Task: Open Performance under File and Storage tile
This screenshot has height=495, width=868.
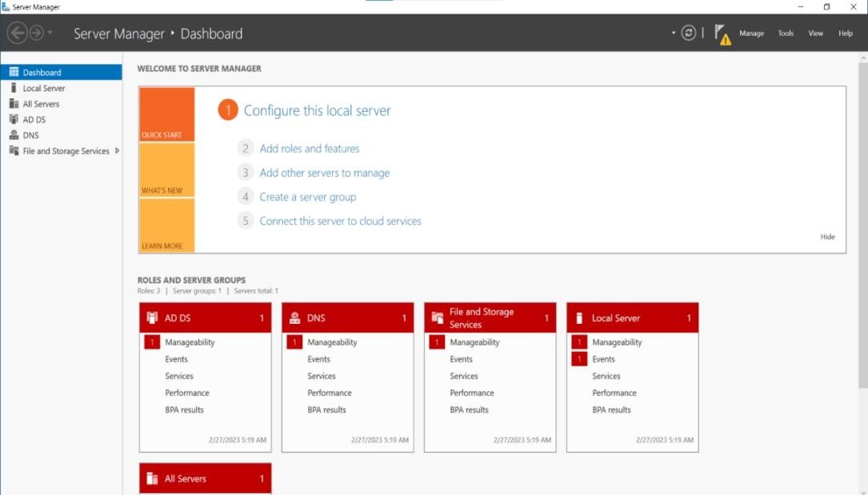Action: click(x=472, y=393)
